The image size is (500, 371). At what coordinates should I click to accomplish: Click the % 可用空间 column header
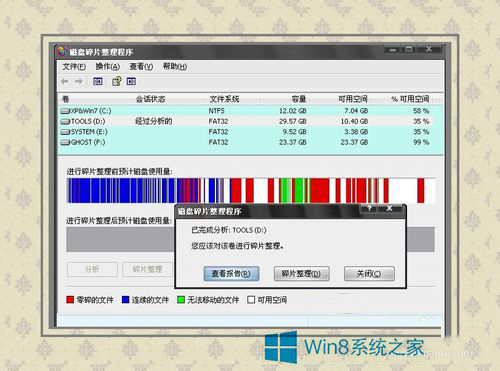pos(409,99)
